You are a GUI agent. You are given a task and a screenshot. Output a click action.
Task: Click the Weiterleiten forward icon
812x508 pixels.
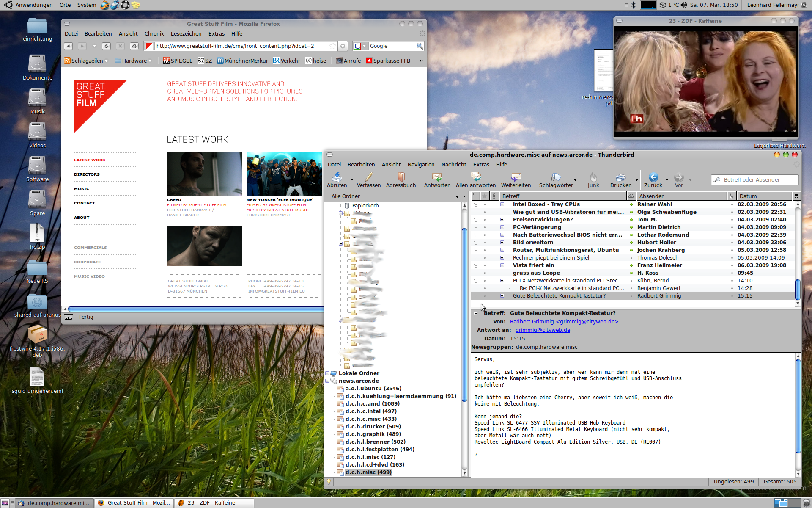[516, 177]
